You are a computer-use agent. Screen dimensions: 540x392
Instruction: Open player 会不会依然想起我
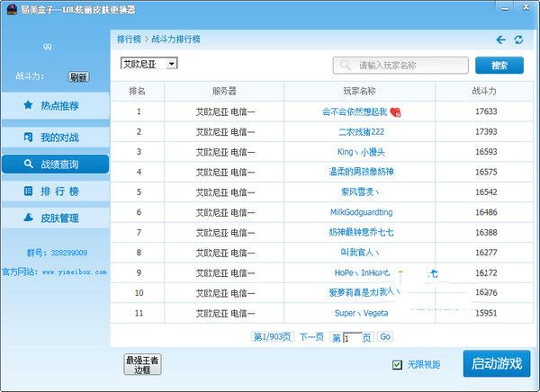355,111
